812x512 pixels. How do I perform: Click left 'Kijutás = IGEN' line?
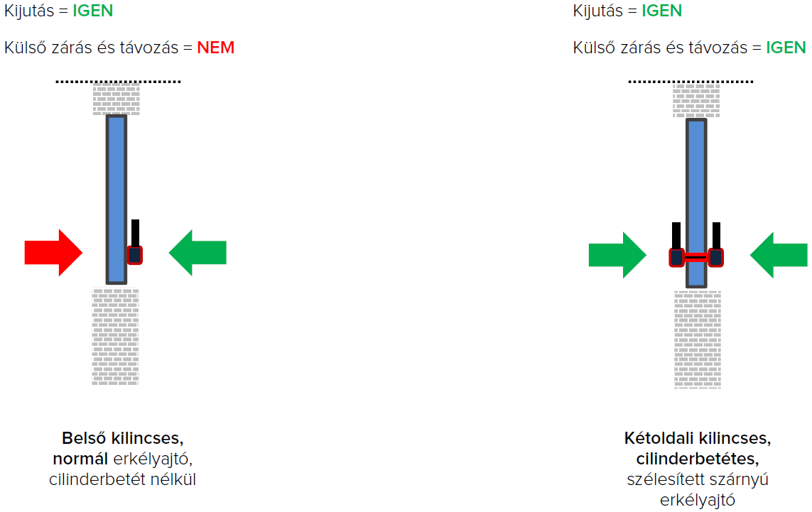click(58, 11)
